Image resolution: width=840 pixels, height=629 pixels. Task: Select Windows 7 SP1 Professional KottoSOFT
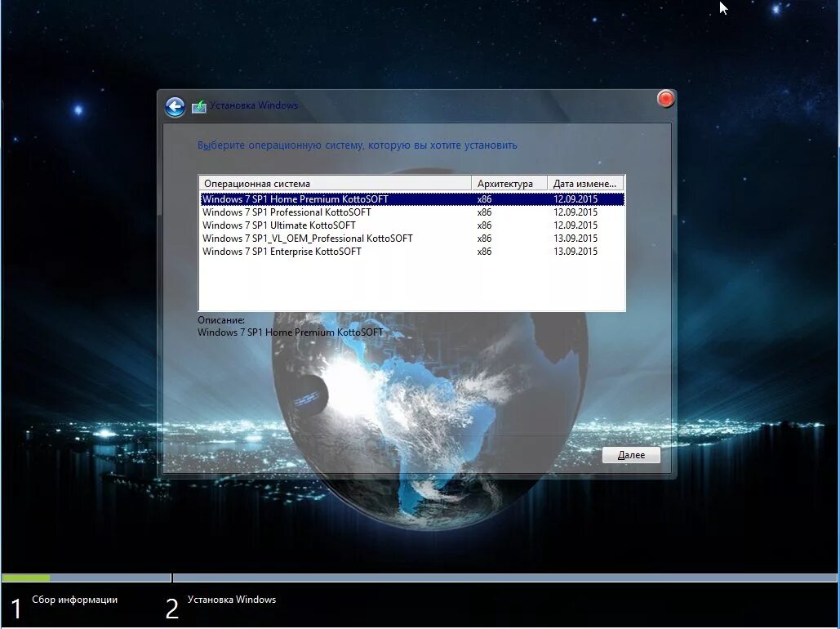[x=411, y=212]
